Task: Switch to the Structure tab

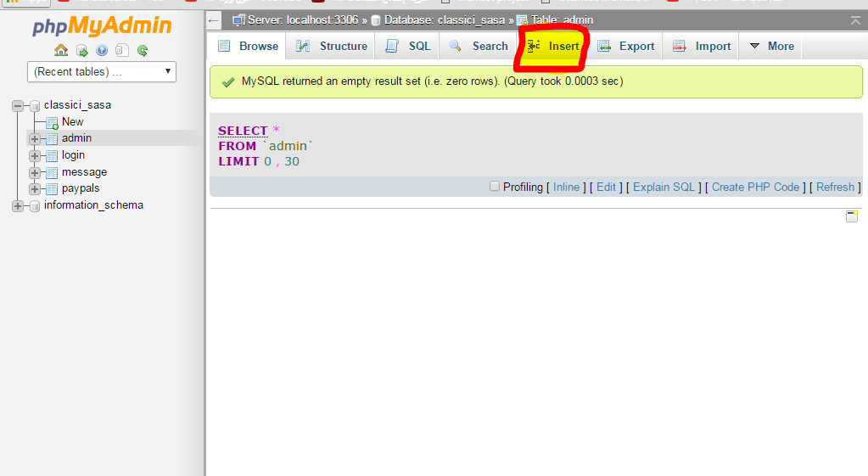Action: point(331,46)
